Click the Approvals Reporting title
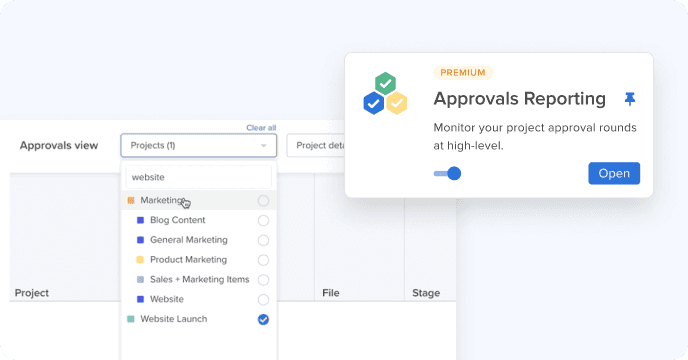Viewport: 688px width, 360px height. tap(520, 99)
